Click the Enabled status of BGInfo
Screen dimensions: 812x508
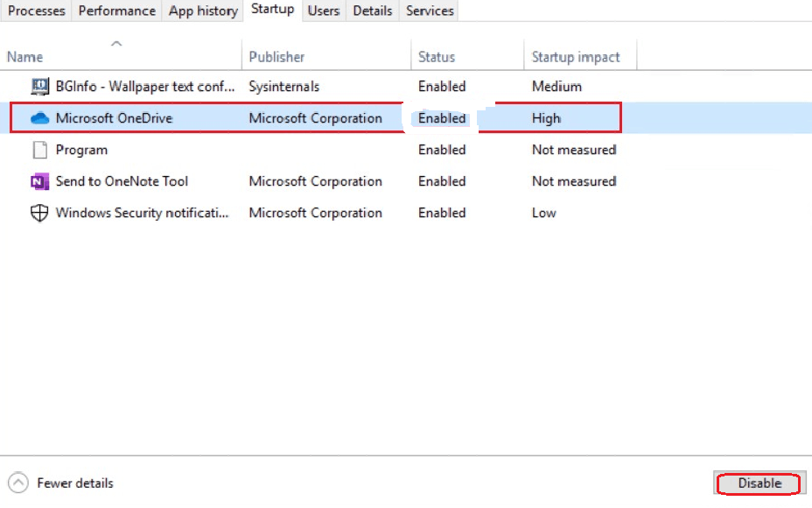442,87
